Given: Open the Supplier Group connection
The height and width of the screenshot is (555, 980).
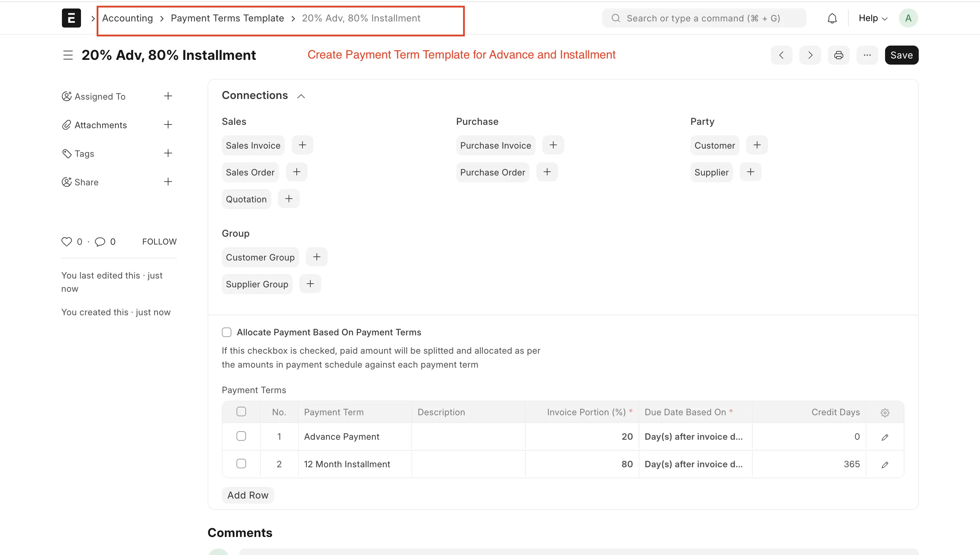Looking at the screenshot, I should (x=257, y=284).
